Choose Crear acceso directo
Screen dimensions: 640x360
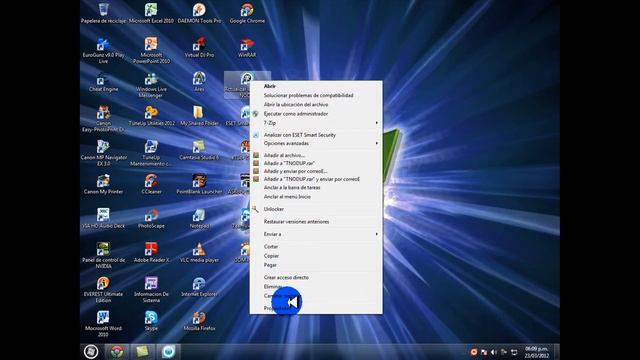tap(316, 278)
